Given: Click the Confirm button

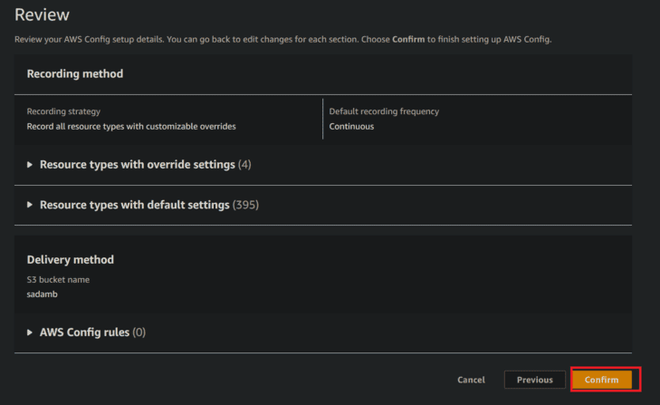Looking at the screenshot, I should [x=602, y=380].
